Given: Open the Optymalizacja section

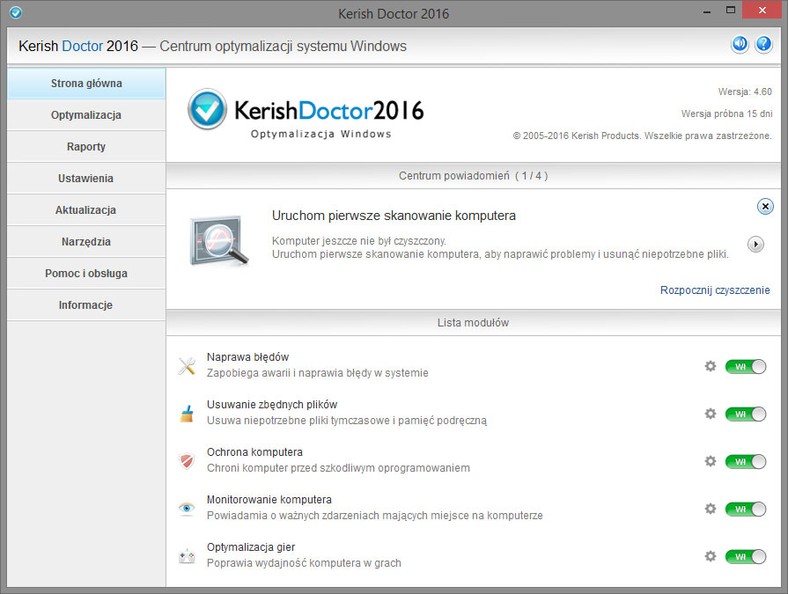Looking at the screenshot, I should tap(86, 115).
